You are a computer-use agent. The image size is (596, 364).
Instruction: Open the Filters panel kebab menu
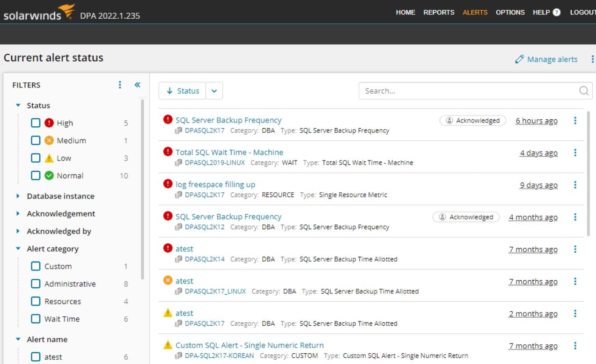(x=120, y=85)
